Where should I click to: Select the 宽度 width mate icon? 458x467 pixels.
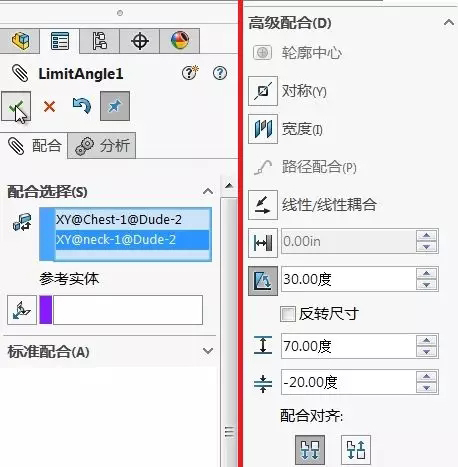(263, 129)
